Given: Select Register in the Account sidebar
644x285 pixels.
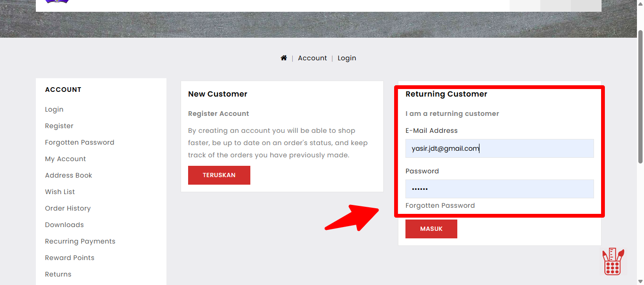Looking at the screenshot, I should click(59, 126).
